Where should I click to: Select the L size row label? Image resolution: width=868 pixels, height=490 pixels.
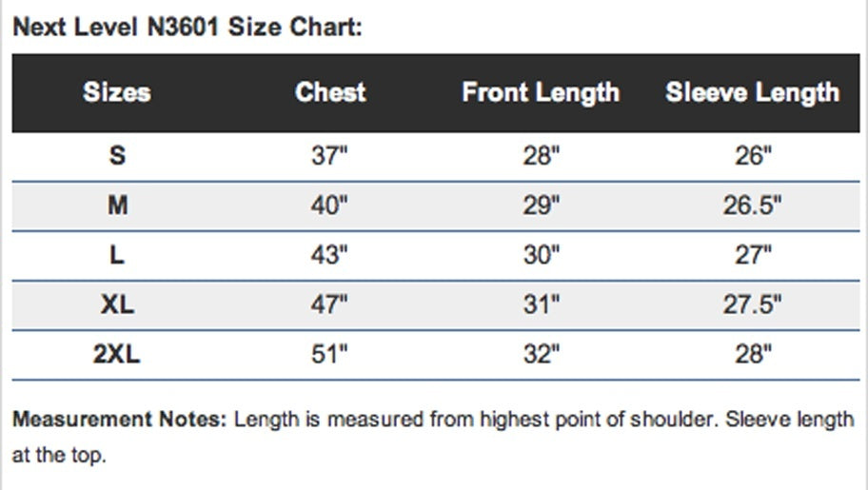point(117,255)
